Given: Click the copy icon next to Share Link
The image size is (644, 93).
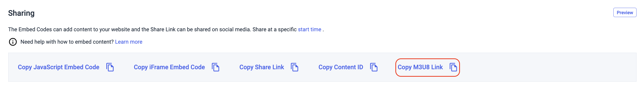Looking at the screenshot, I should pyautogui.click(x=294, y=67).
